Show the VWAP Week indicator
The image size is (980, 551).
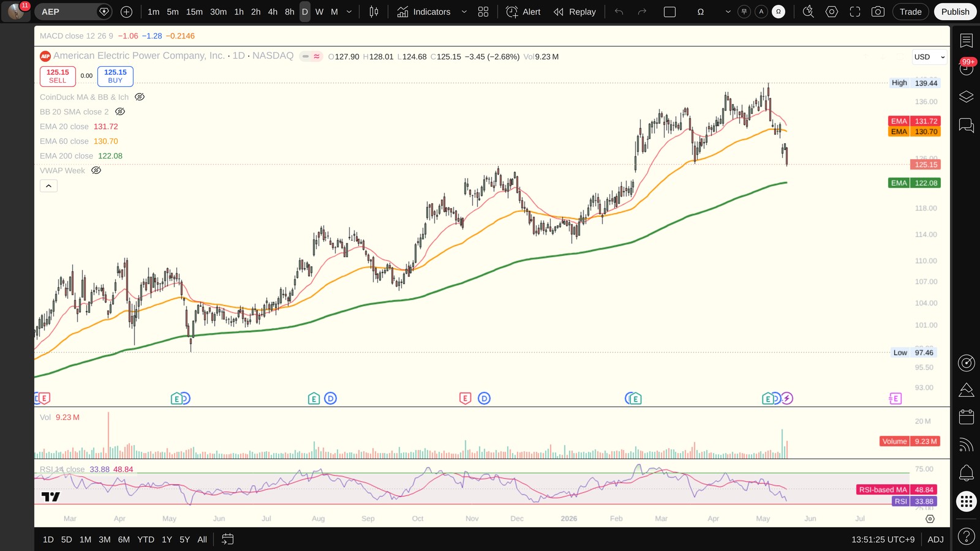click(x=96, y=170)
